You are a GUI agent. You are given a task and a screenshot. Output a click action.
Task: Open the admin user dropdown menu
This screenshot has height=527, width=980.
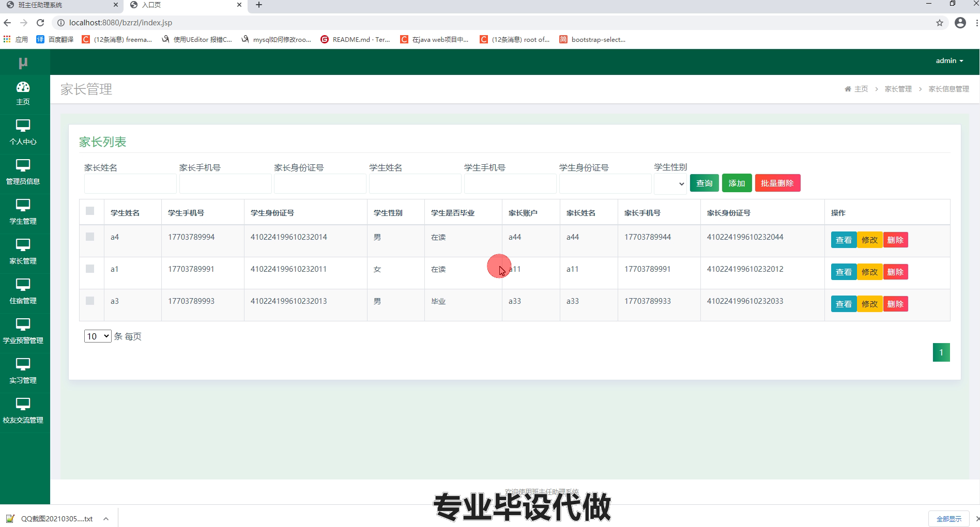950,60
